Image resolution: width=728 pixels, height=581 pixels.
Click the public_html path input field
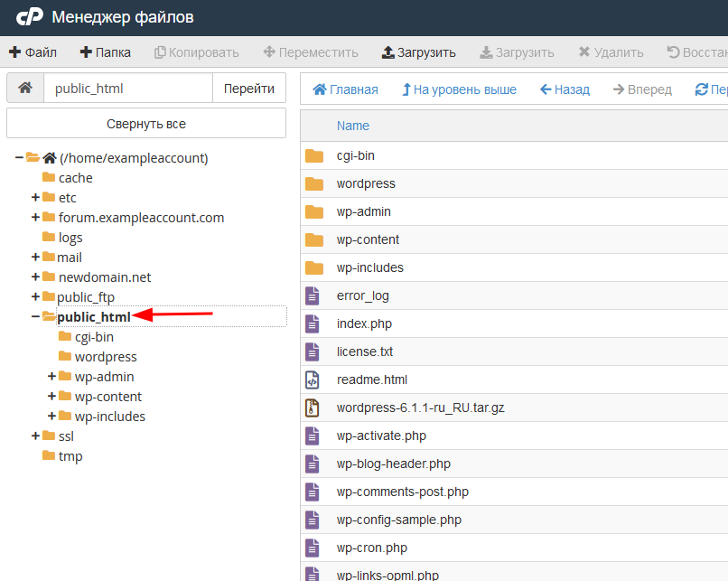[127, 89]
